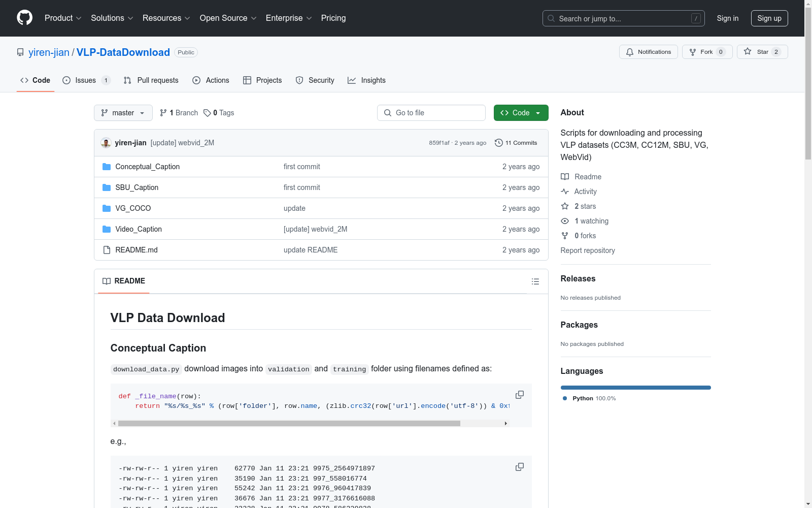Screen dimensions: 812x508
Task: Expand the Resources menu
Action: click(x=166, y=18)
